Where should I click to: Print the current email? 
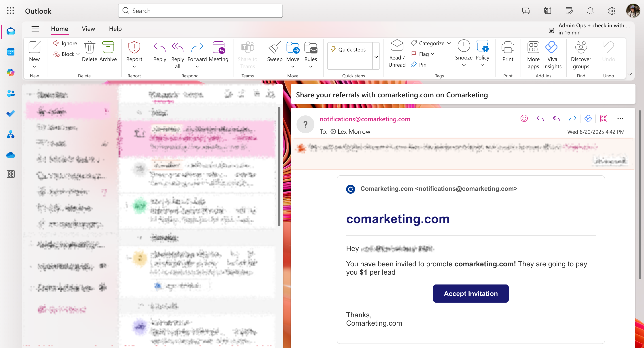click(x=508, y=51)
